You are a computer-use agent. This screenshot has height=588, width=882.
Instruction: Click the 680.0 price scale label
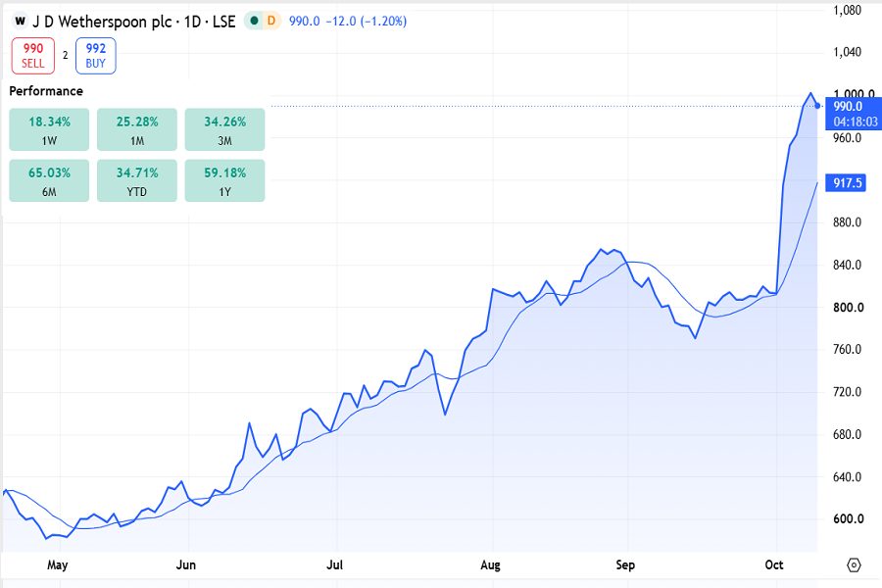coord(847,434)
